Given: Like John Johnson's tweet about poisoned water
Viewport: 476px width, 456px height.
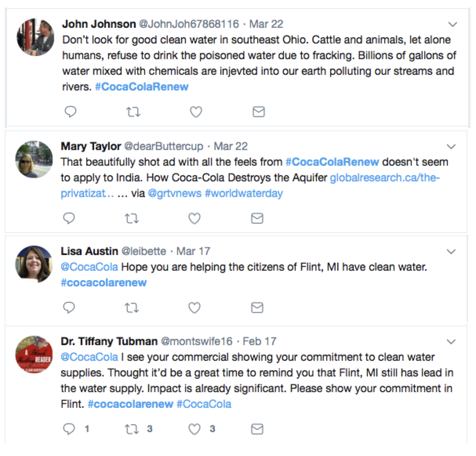Looking at the screenshot, I should (196, 112).
